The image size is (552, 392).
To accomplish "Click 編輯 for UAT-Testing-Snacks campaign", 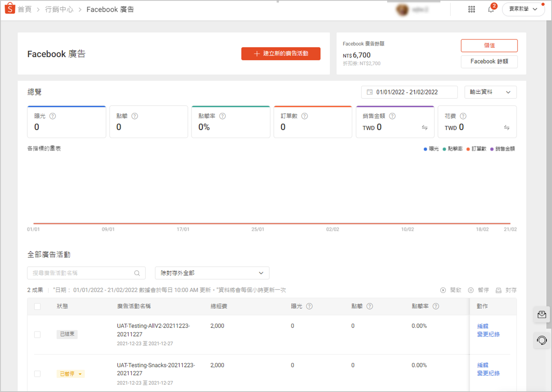I will click(x=483, y=365).
